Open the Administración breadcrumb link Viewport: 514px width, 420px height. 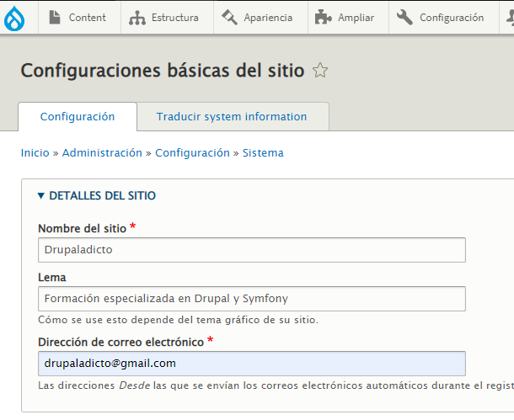click(102, 153)
